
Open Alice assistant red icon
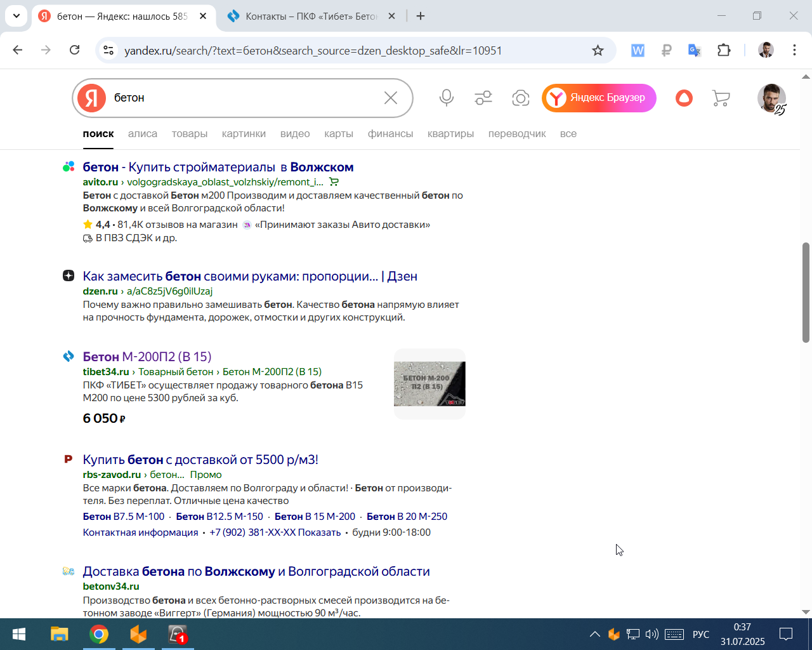(684, 98)
